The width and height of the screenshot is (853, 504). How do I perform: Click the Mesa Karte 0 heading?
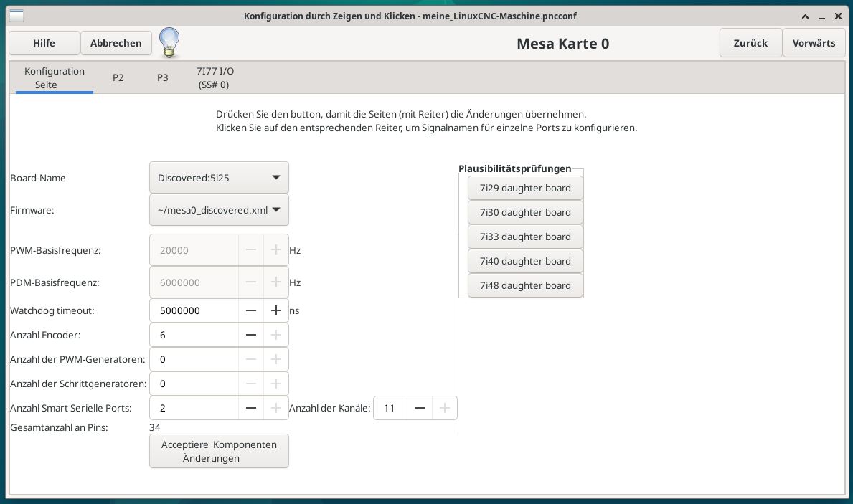[x=562, y=44]
